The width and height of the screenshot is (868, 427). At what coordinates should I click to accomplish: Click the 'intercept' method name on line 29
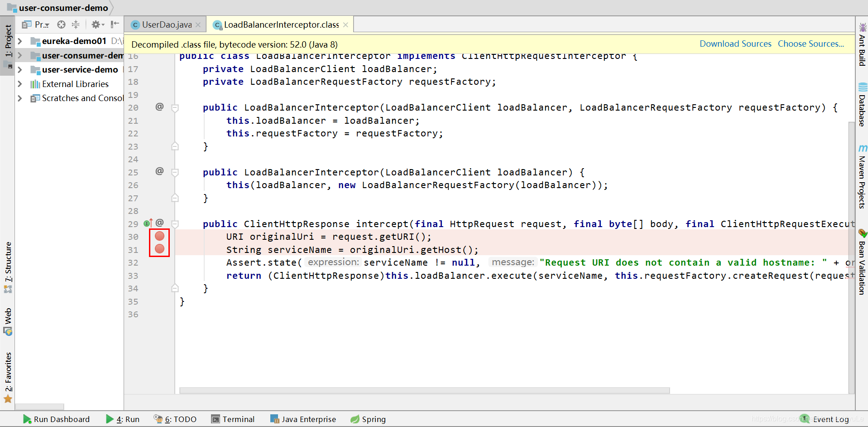click(382, 224)
